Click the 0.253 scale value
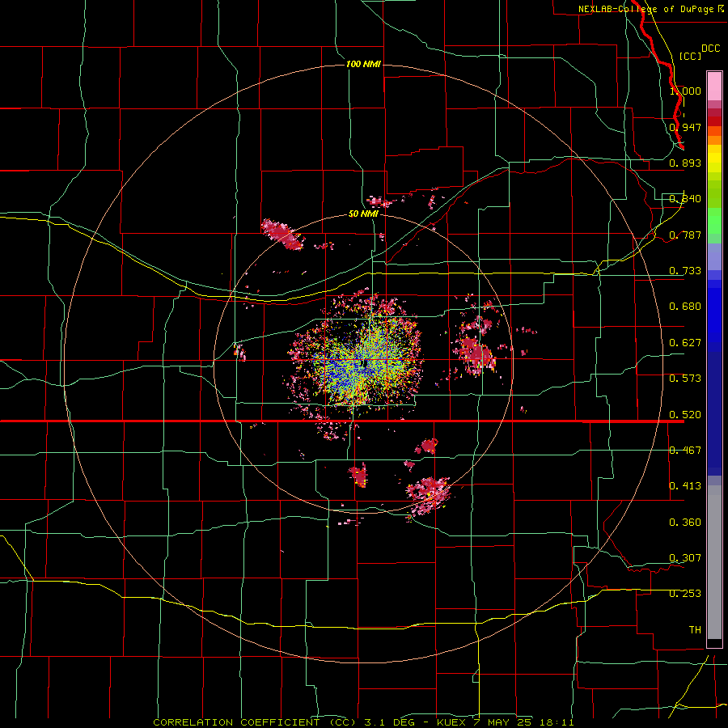This screenshot has height=728, width=728. tap(685, 594)
